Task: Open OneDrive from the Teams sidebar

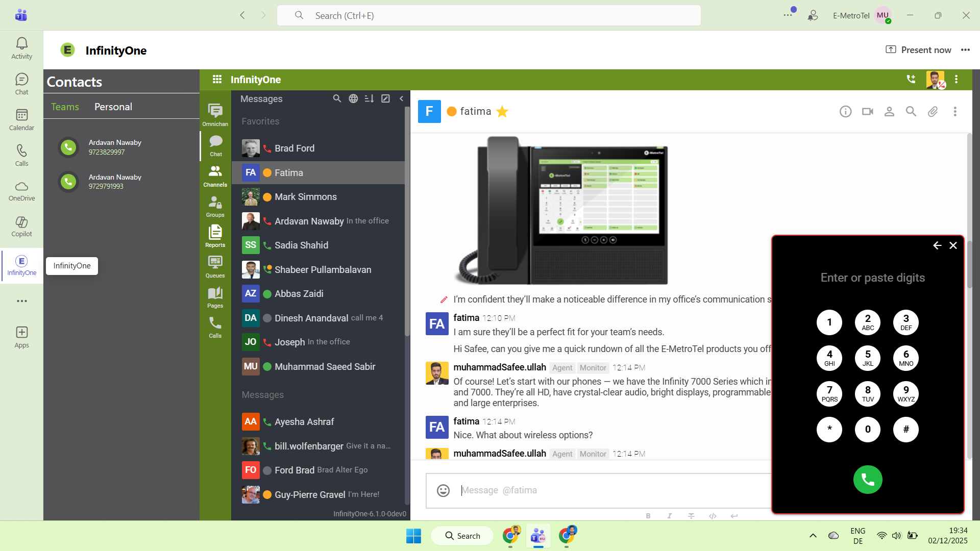Action: point(21,191)
